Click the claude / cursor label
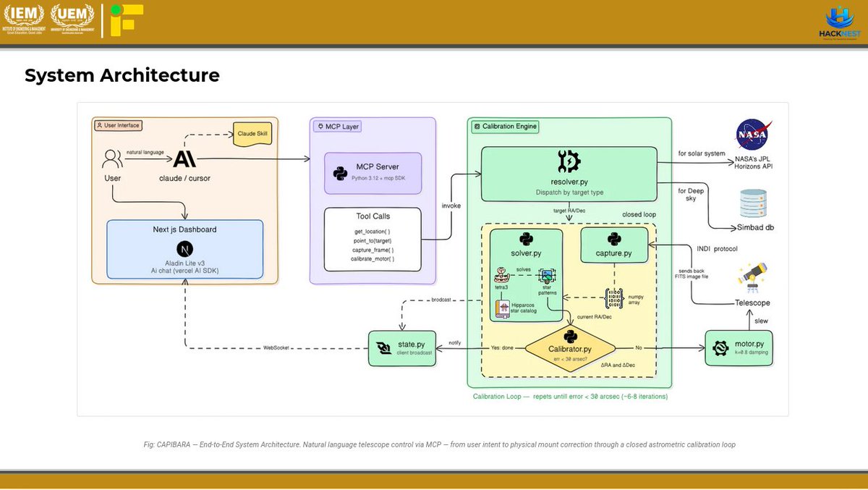 [184, 177]
